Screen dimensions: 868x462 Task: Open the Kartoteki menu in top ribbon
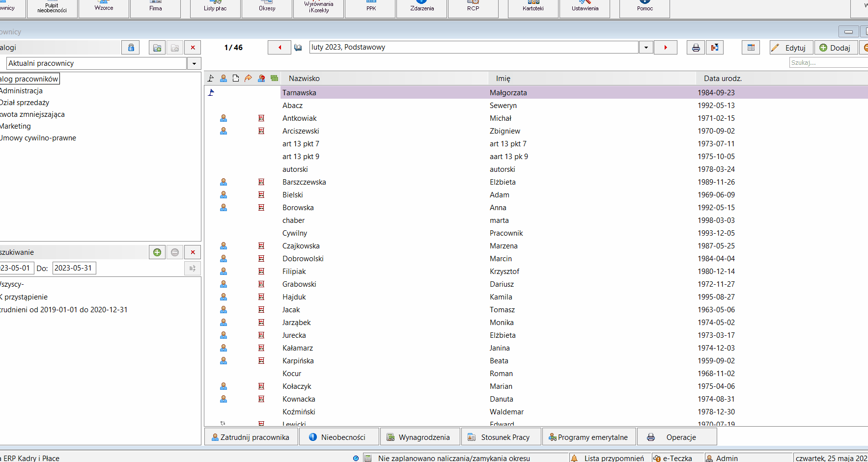[x=533, y=8]
